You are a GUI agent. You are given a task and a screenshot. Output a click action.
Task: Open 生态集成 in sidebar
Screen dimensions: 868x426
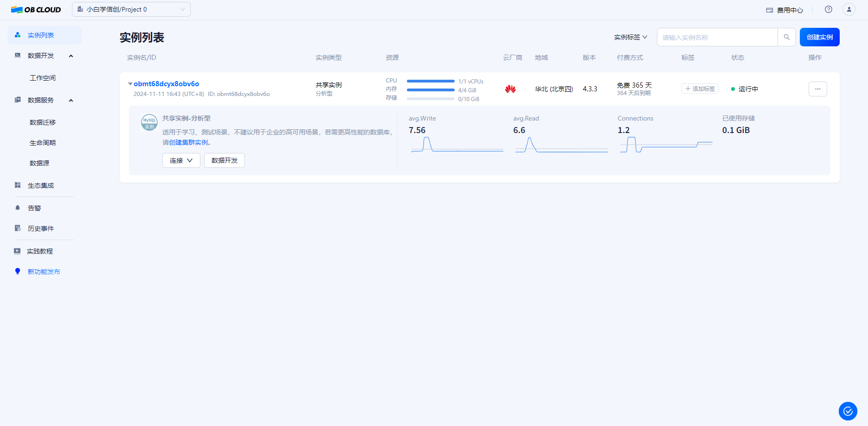pos(41,185)
